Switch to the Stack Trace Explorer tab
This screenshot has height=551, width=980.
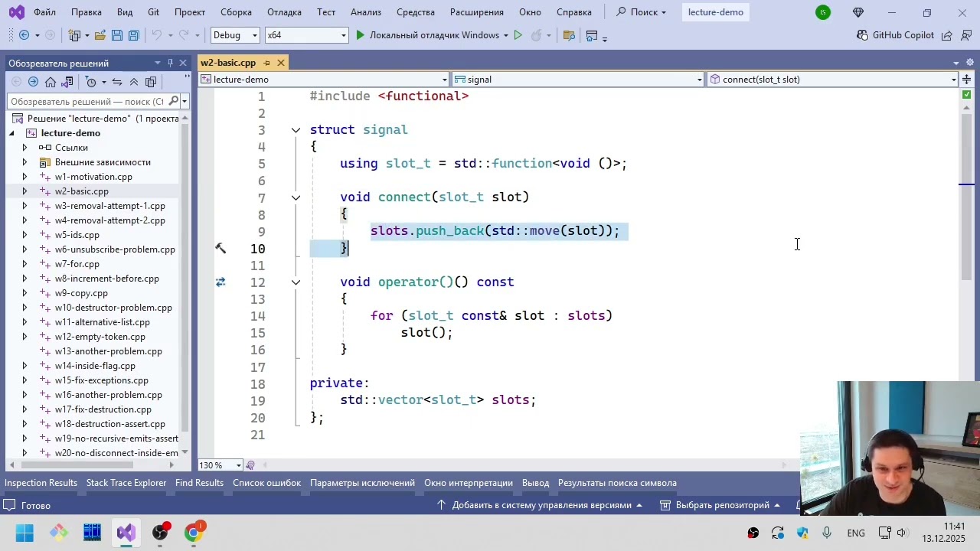pos(126,483)
